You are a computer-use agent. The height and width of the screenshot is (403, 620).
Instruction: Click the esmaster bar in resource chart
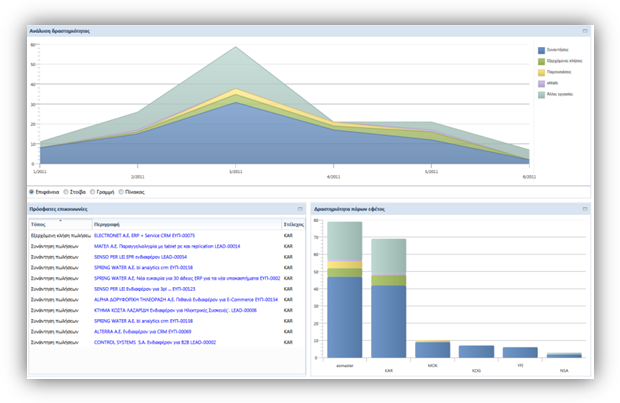(345, 290)
